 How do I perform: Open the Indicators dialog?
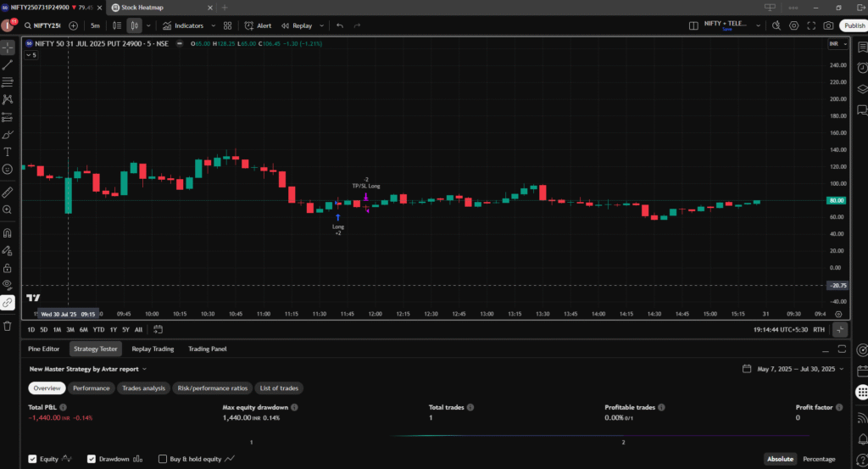click(x=183, y=25)
